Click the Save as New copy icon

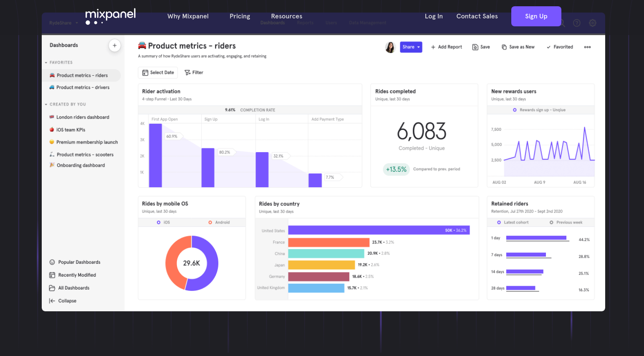[504, 47]
